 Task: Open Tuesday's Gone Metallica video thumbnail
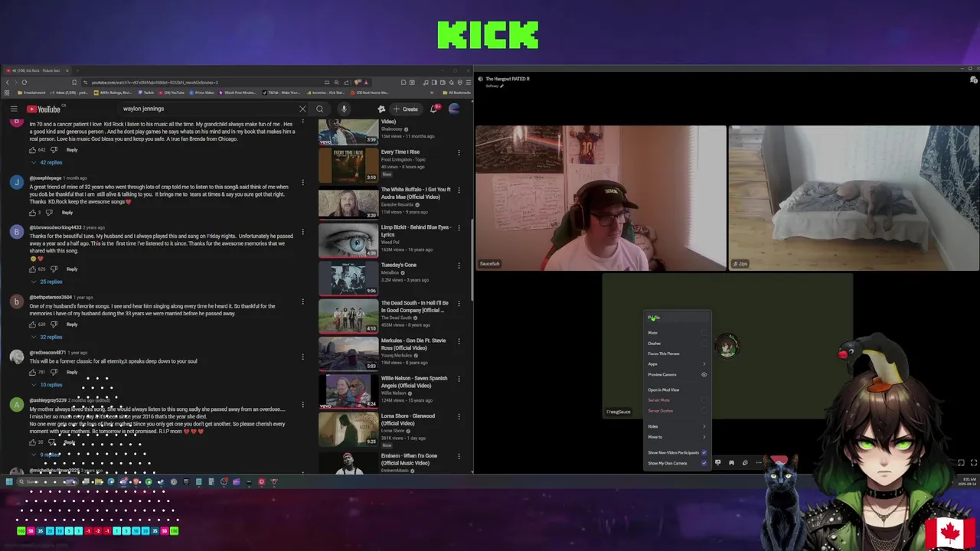coord(348,278)
